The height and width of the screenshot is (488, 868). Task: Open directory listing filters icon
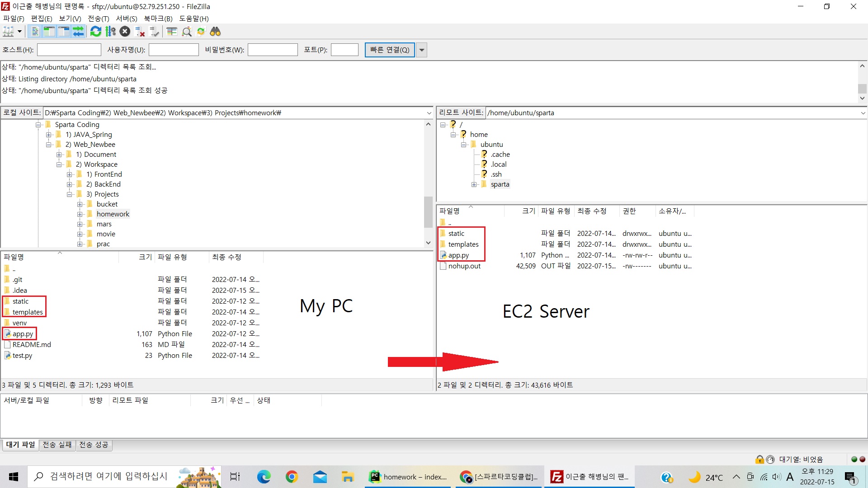171,32
